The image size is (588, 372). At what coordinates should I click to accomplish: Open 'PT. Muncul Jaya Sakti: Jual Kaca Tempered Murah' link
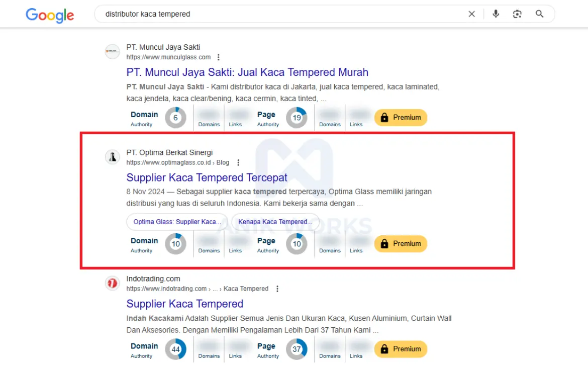247,72
